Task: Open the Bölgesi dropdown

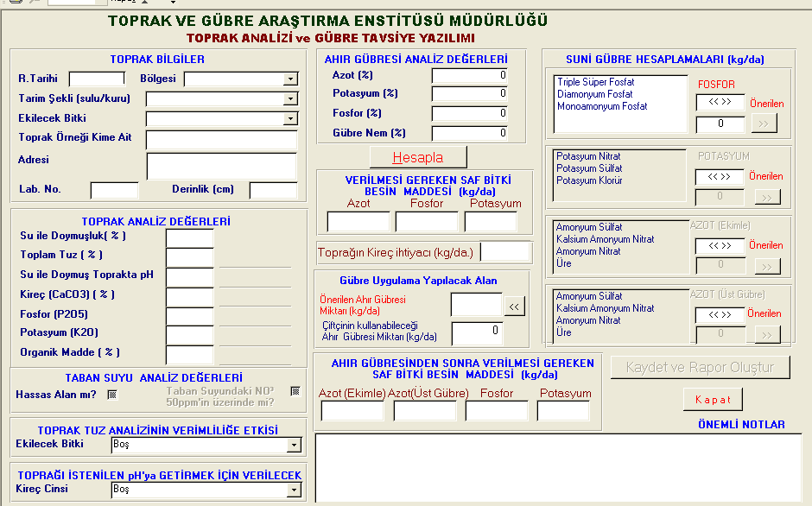Action: click(290, 79)
